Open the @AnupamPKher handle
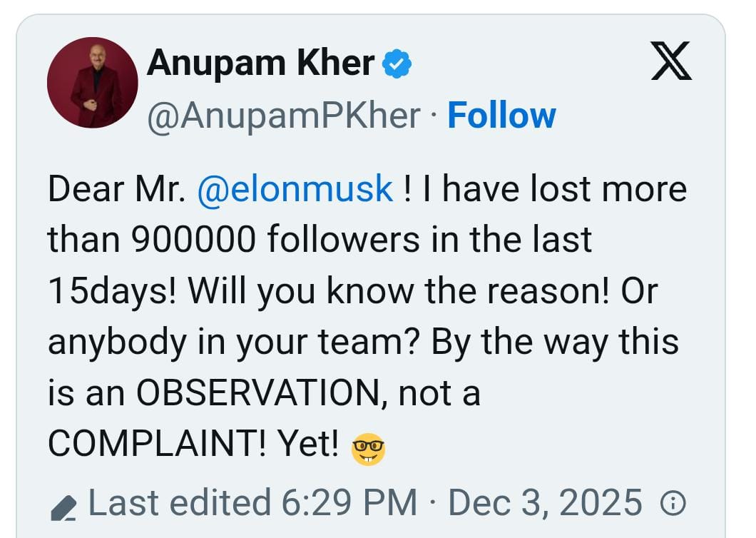 click(284, 116)
